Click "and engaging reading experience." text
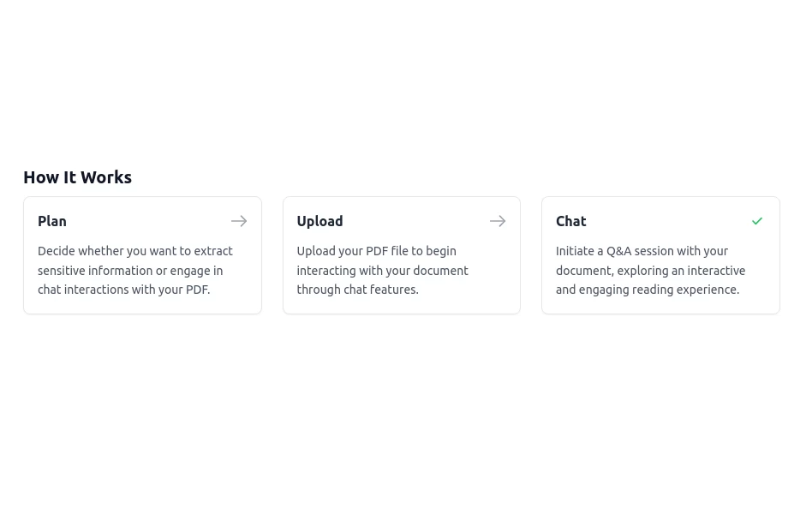The width and height of the screenshot is (812, 520). pos(648,290)
